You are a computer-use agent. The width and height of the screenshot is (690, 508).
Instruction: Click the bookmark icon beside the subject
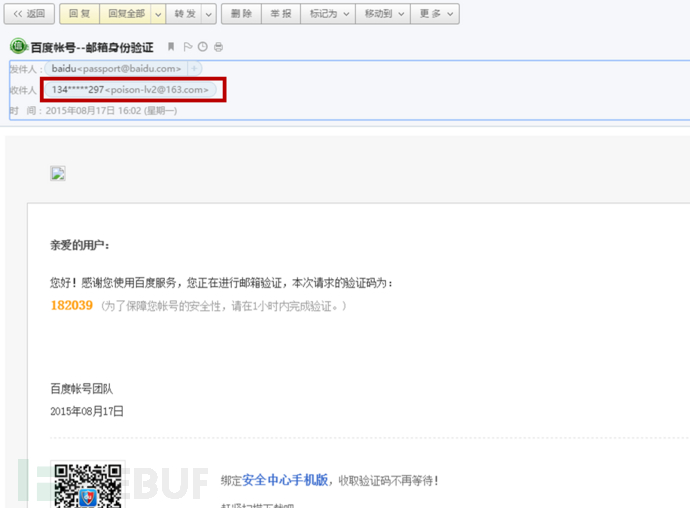point(171,47)
